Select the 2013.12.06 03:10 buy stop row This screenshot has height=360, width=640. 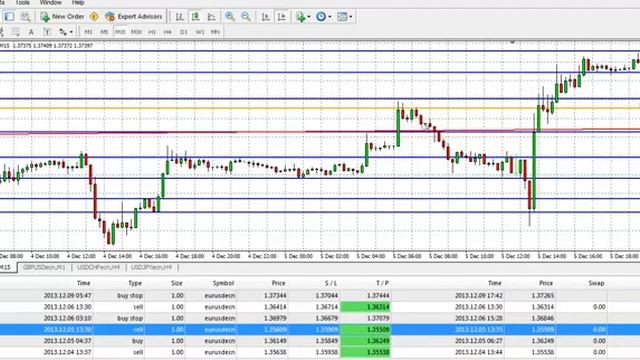[x=320, y=318]
